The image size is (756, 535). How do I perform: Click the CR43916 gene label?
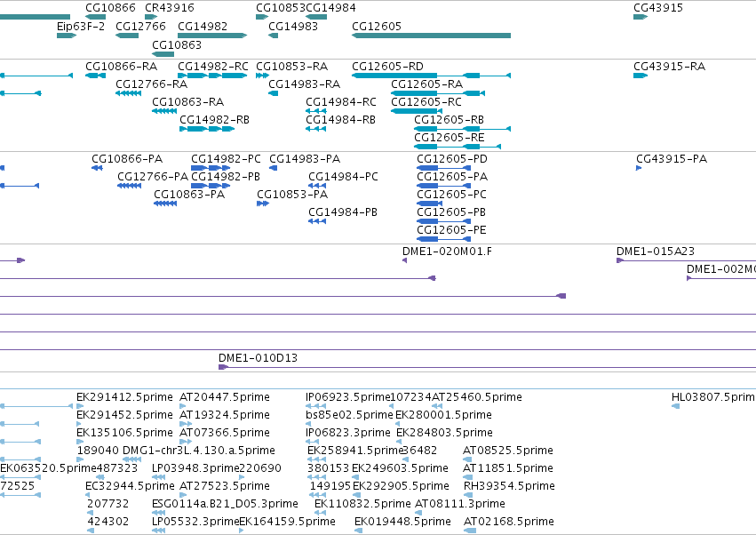tap(169, 8)
